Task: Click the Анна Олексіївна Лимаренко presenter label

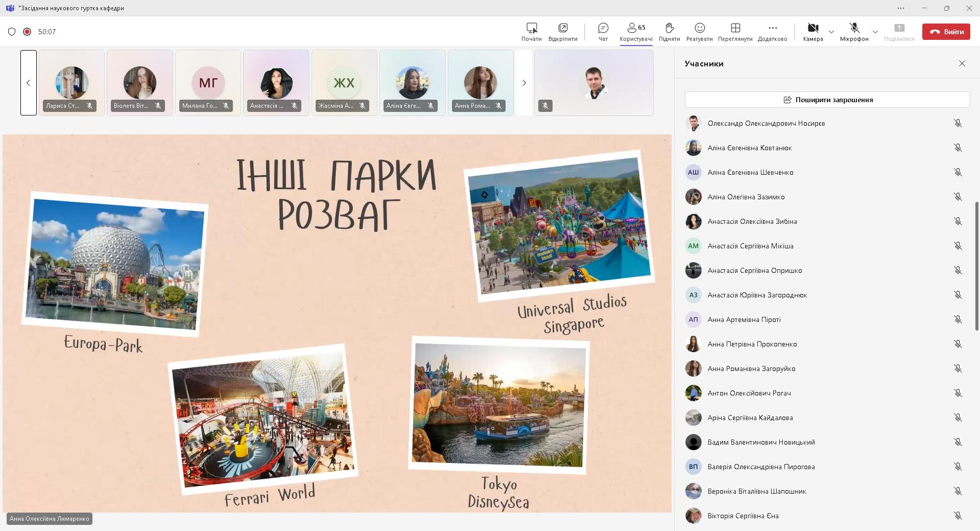Action: point(50,519)
